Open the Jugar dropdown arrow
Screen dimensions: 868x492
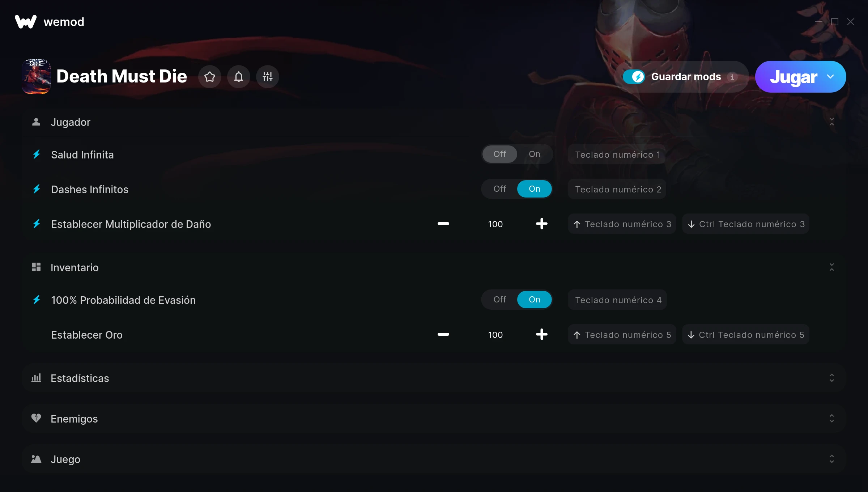click(x=830, y=77)
